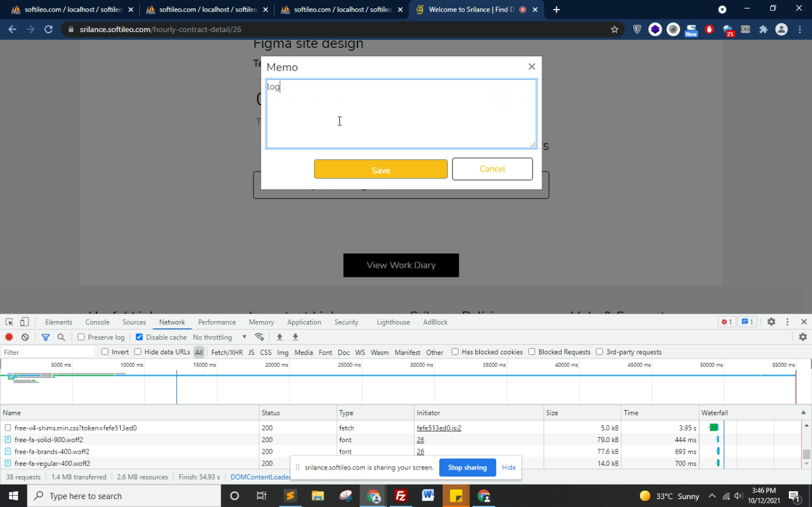Switch to the Console tab
The height and width of the screenshot is (507, 812).
(x=97, y=322)
